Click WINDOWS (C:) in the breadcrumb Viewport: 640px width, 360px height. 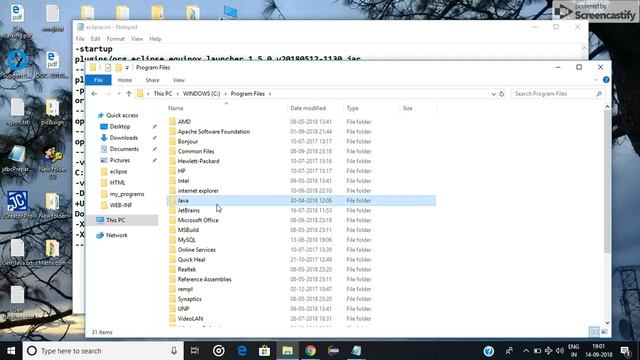(201, 93)
